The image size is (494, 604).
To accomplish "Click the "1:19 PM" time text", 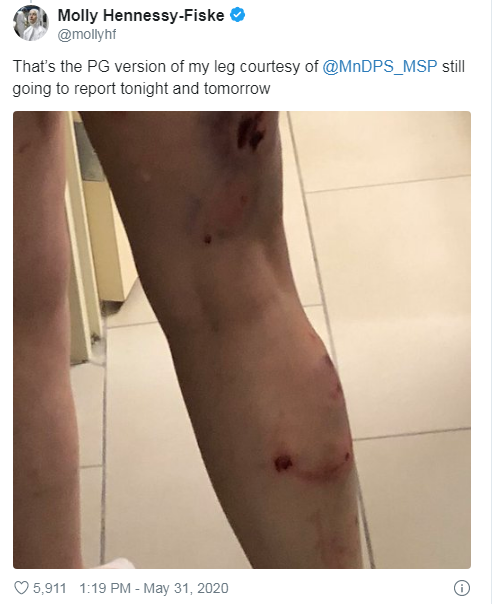I will tap(105, 588).
